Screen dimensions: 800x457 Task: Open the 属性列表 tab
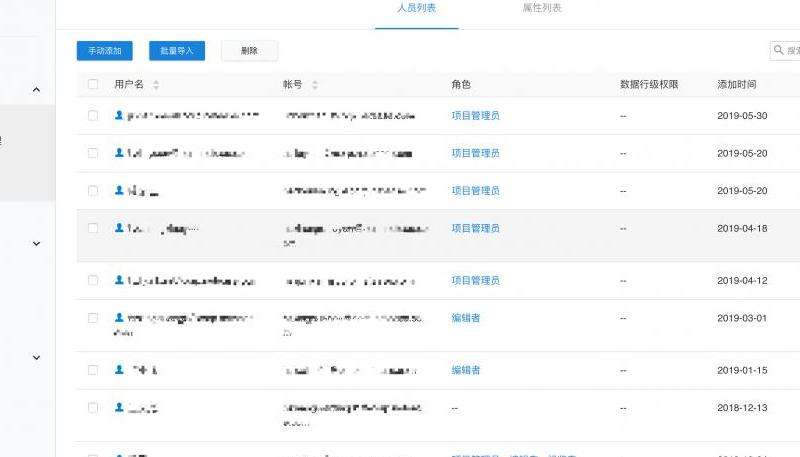pyautogui.click(x=542, y=8)
